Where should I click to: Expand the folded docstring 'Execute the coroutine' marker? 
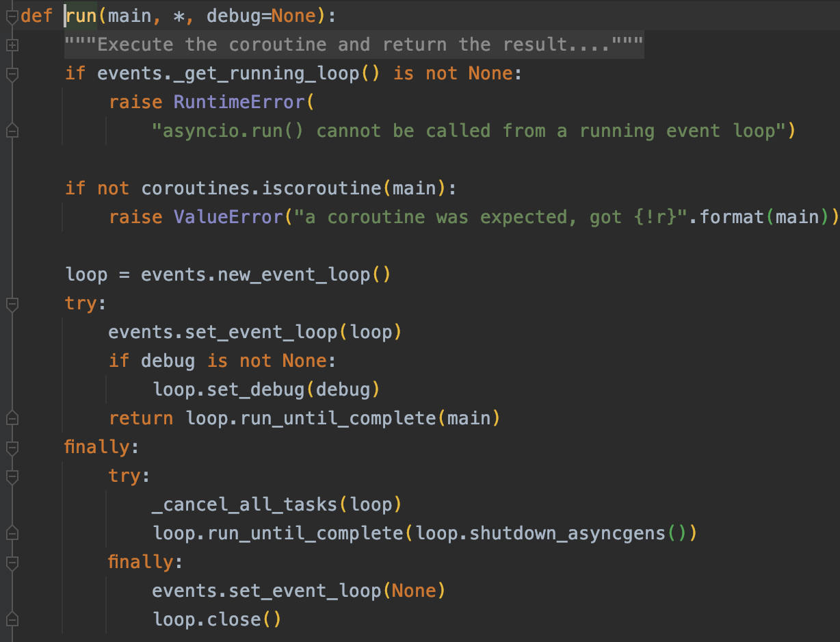pyautogui.click(x=11, y=45)
